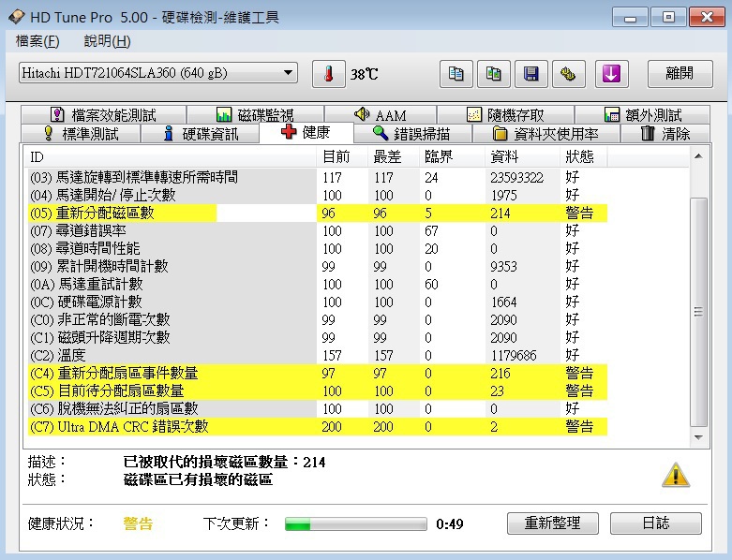The width and height of the screenshot is (732, 560).
Task: Click the yellow warning triangle icon
Action: coord(675,475)
